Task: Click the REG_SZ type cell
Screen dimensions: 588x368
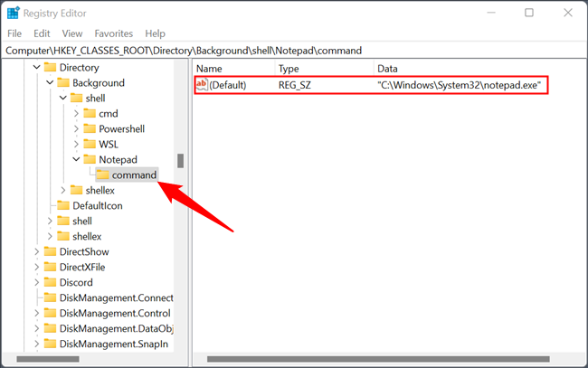Action: (294, 85)
